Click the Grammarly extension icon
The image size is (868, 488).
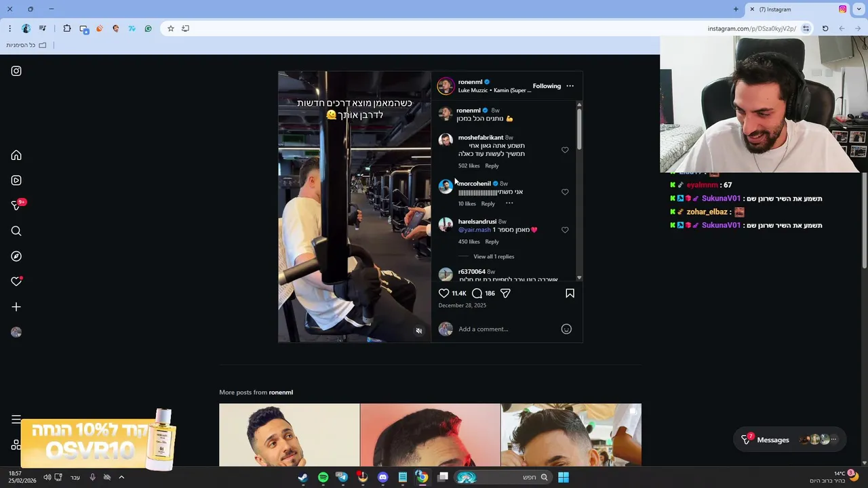pos(148,28)
